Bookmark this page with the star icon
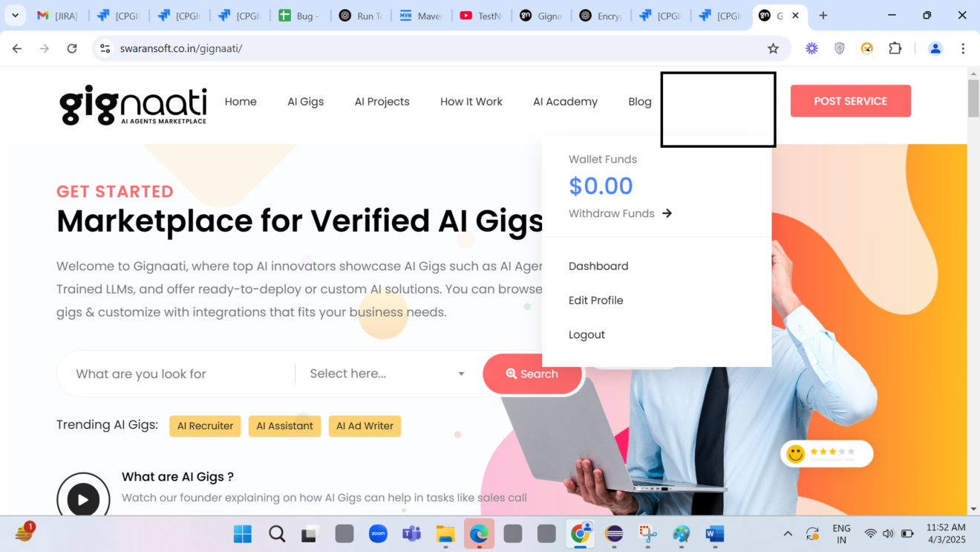Image resolution: width=980 pixels, height=552 pixels. click(x=773, y=48)
